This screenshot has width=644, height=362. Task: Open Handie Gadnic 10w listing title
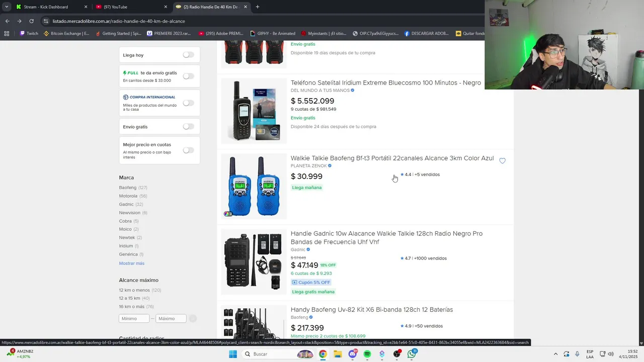point(386,237)
